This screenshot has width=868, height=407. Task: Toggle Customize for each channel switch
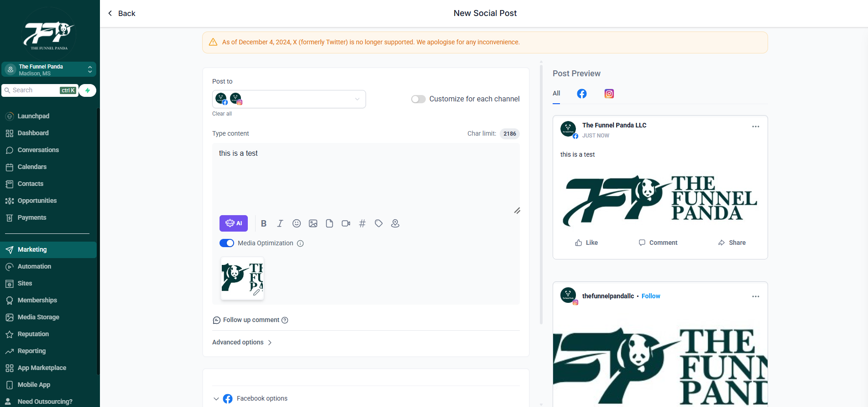click(418, 99)
